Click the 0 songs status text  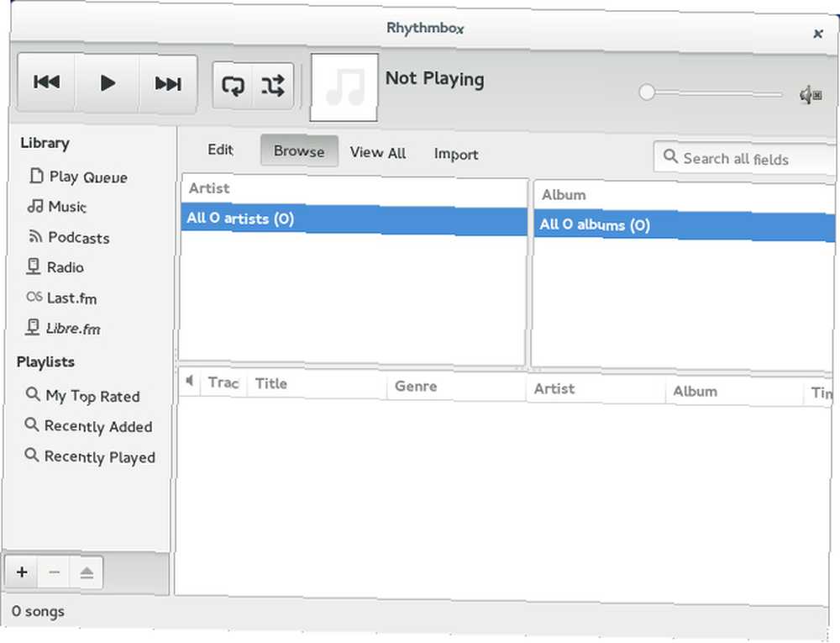click(x=38, y=611)
